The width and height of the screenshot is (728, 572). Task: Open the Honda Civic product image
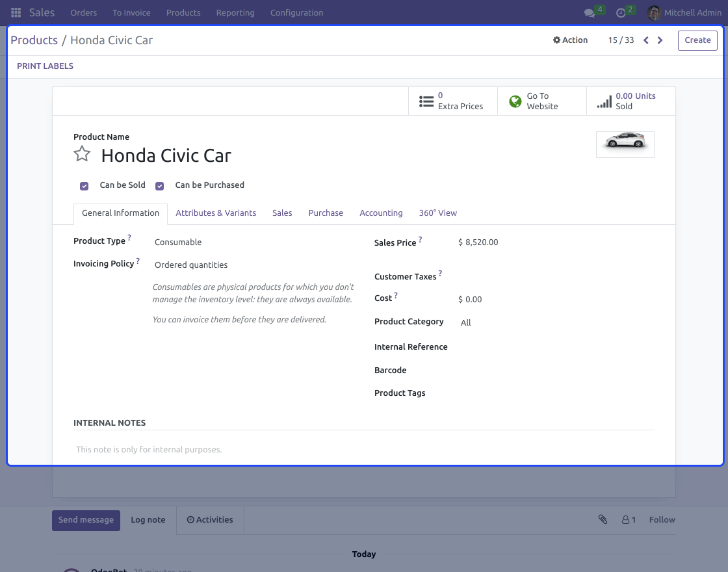pyautogui.click(x=625, y=144)
